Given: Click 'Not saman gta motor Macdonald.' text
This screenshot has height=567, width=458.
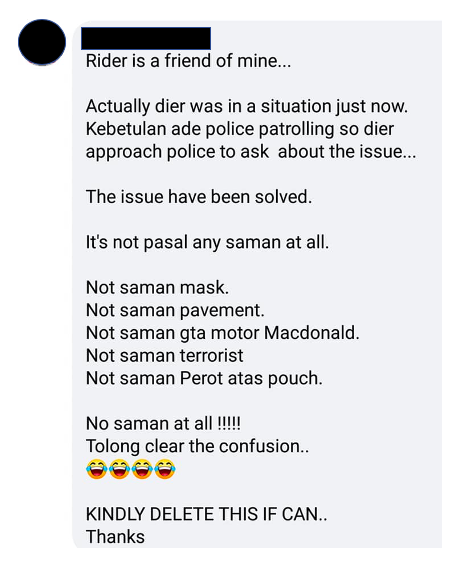Looking at the screenshot, I should pyautogui.click(x=223, y=333).
